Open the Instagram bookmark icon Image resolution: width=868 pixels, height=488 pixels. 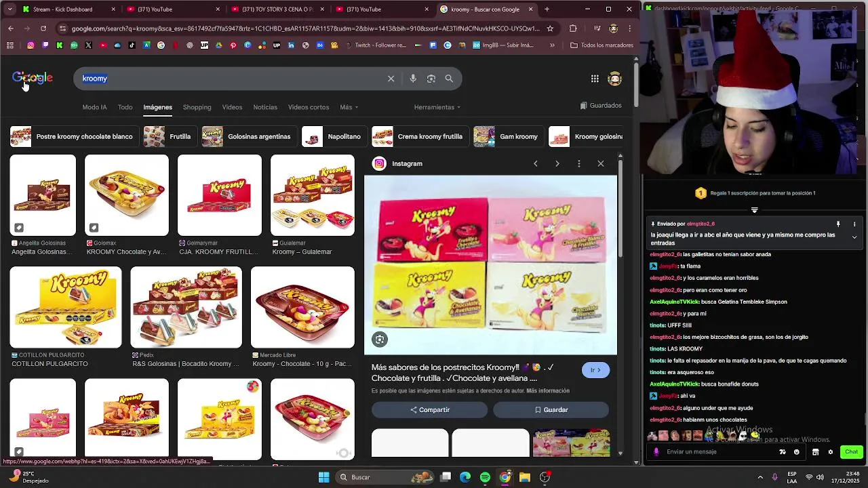[31, 45]
